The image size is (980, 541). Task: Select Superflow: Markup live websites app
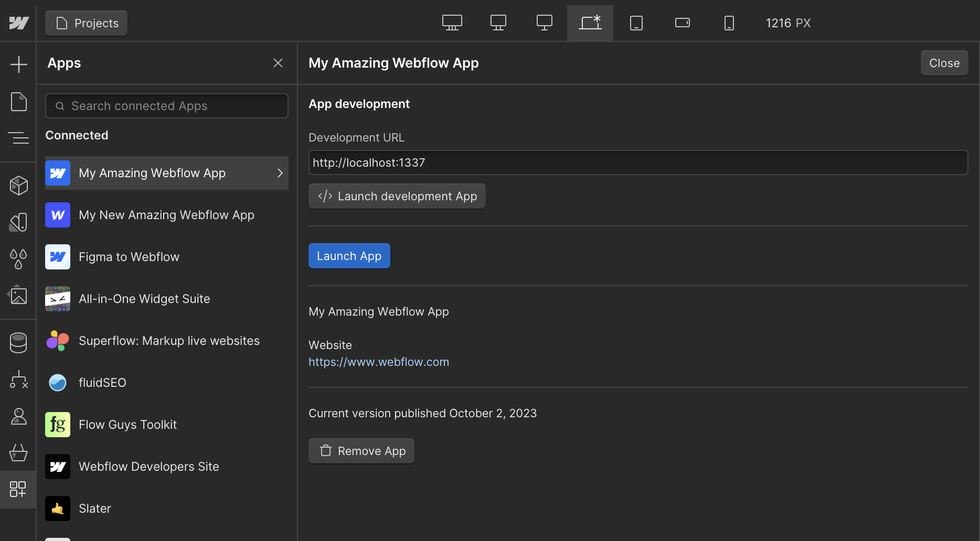pos(169,341)
